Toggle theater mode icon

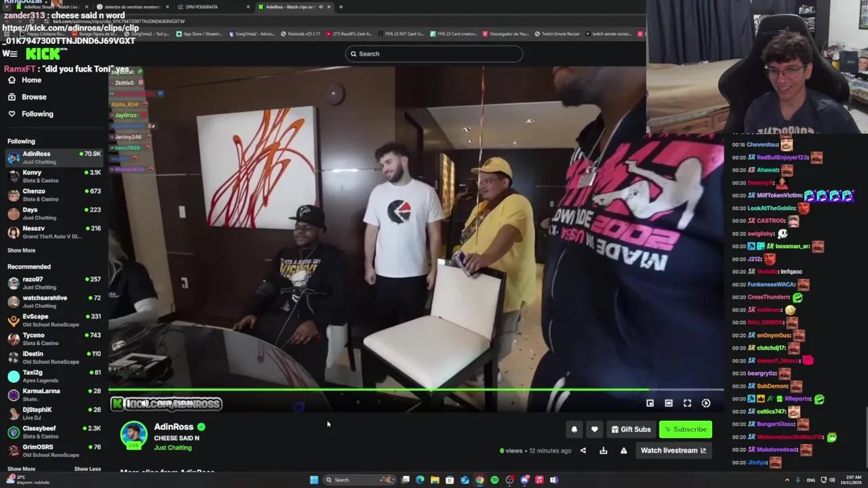point(669,403)
